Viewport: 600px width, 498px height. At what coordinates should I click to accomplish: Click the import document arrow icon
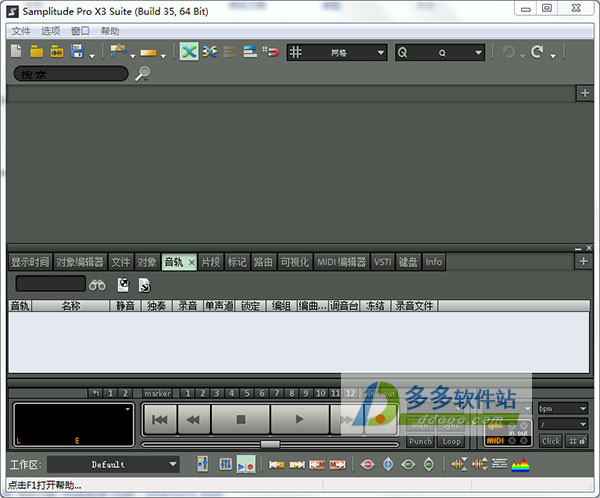(x=144, y=285)
